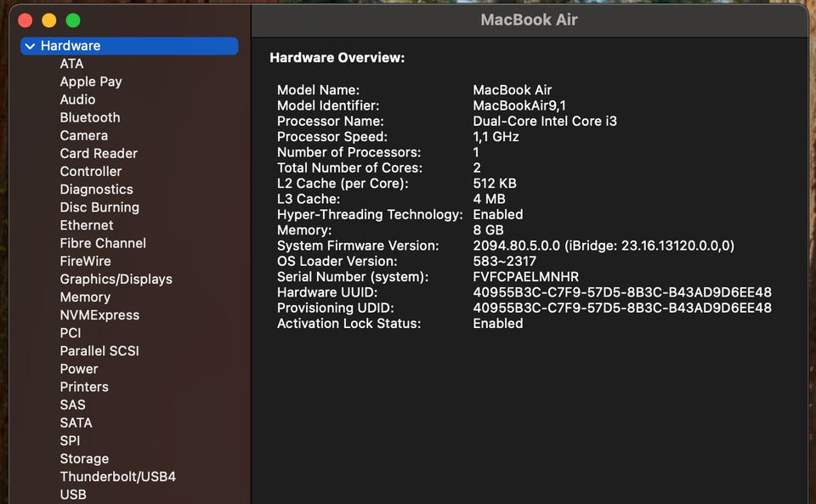816x504 pixels.
Task: Click the Serial Number (system) label
Action: tap(352, 277)
